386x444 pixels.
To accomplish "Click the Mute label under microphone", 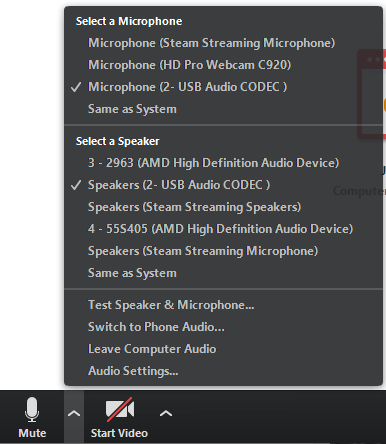I will click(32, 433).
